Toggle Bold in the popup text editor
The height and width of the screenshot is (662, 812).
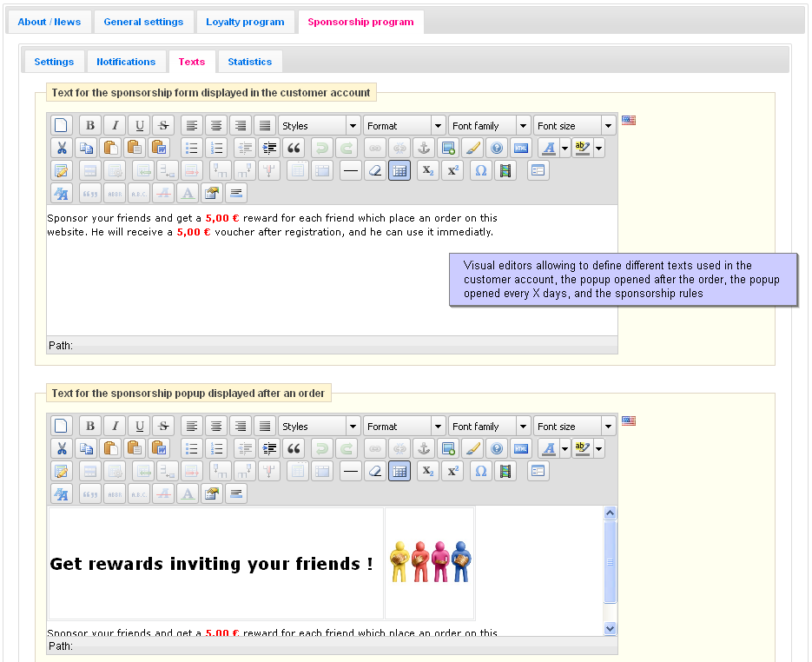pos(90,426)
